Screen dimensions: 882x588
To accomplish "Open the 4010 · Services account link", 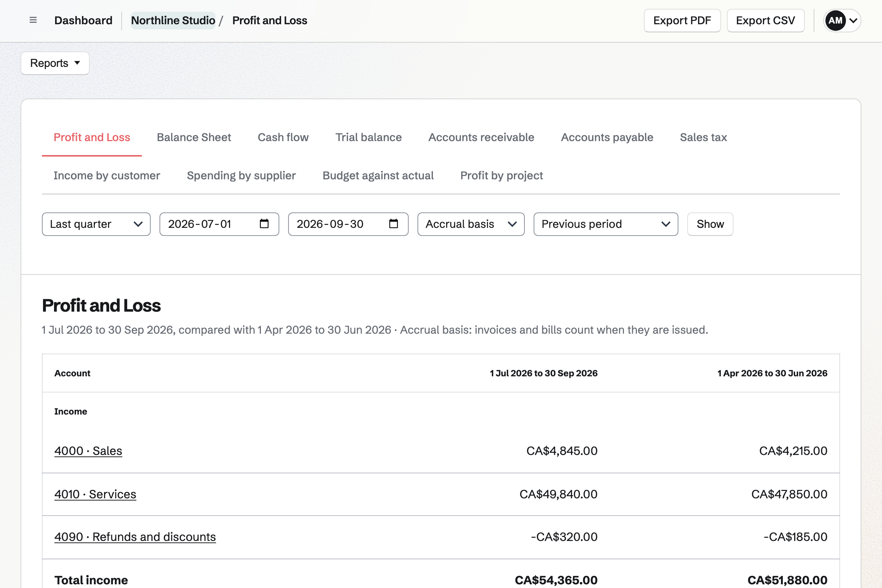I will coord(95,494).
